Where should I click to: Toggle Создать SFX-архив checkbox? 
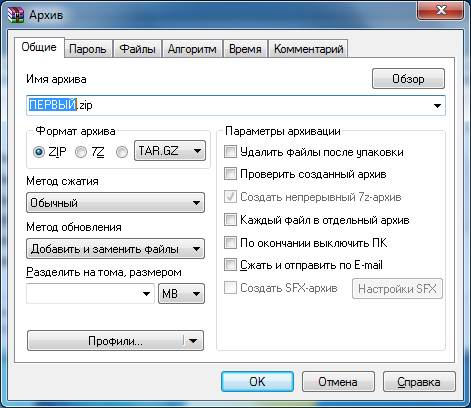230,288
